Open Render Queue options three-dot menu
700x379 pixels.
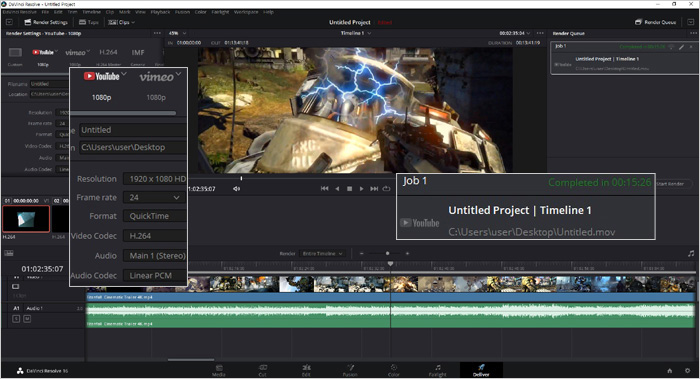point(693,33)
